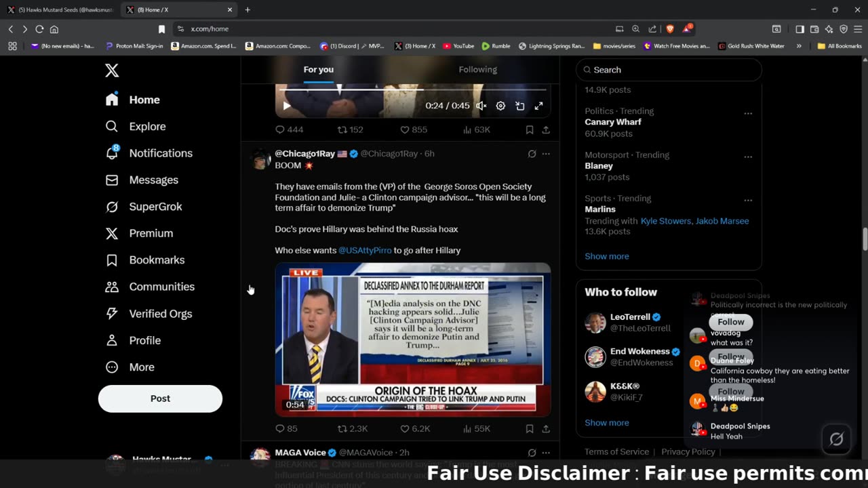The width and height of the screenshot is (868, 488).
Task: Open Bookmarks in the sidebar
Action: click(145, 260)
